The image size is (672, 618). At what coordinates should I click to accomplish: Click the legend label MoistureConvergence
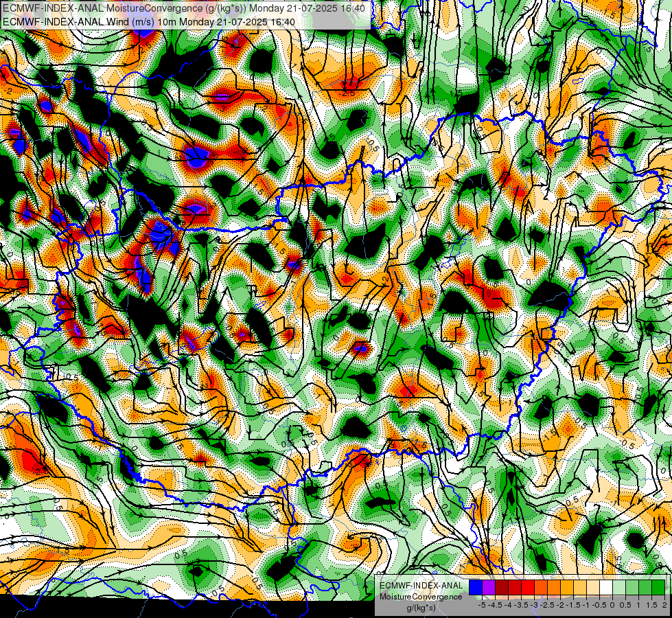[x=421, y=597]
